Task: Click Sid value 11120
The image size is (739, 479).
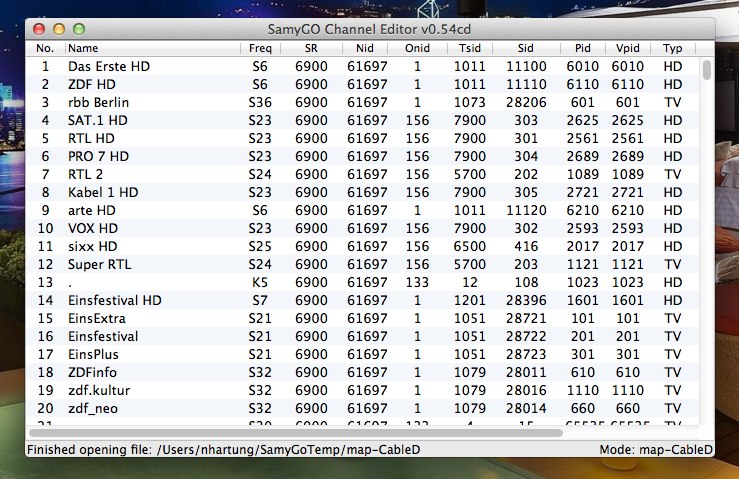Action: pyautogui.click(x=526, y=210)
